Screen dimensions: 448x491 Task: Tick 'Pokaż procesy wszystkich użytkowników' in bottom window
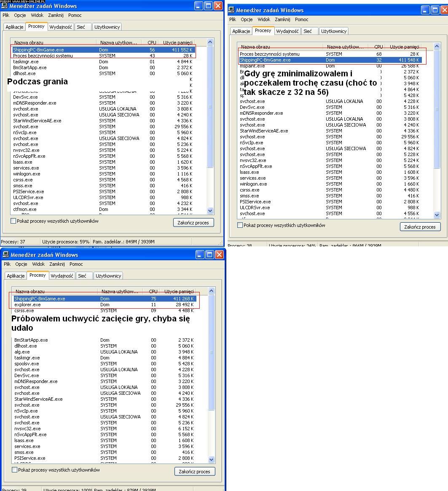[x=14, y=470]
